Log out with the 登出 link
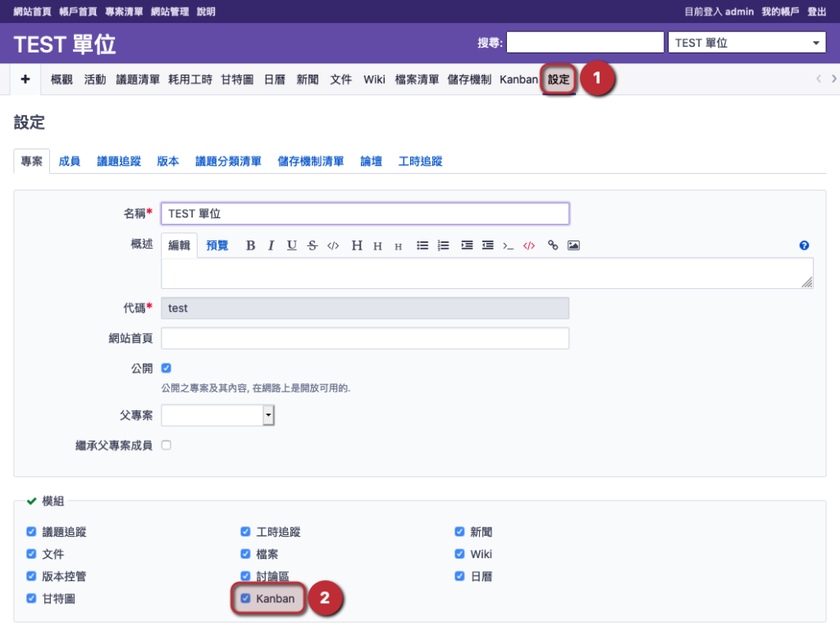Viewport: 840px width, 632px height. coord(817,11)
